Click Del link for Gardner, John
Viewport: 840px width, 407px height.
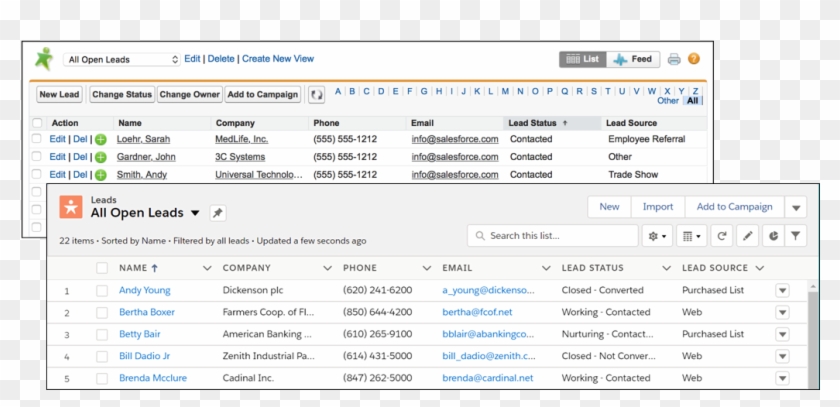(80, 157)
